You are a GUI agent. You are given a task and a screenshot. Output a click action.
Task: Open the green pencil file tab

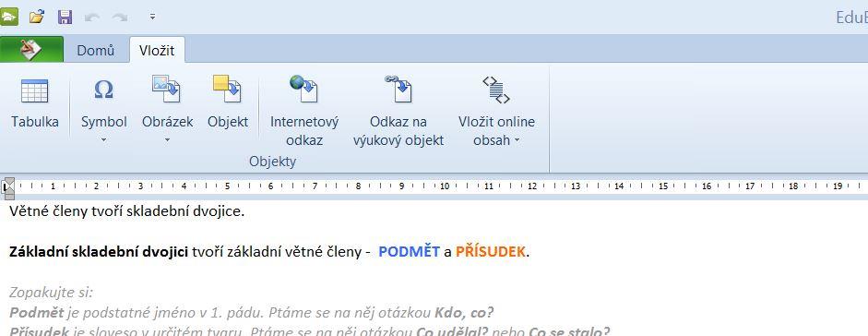click(31, 50)
